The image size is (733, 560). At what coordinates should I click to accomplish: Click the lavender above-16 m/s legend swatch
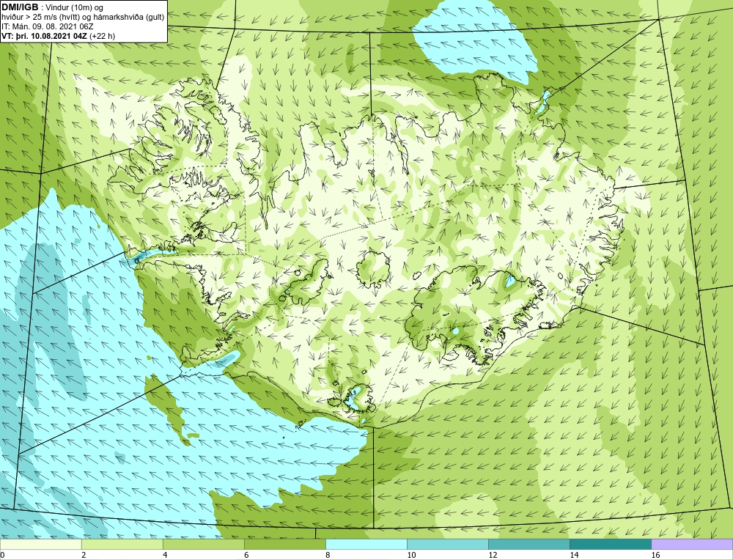pyautogui.click(x=692, y=544)
